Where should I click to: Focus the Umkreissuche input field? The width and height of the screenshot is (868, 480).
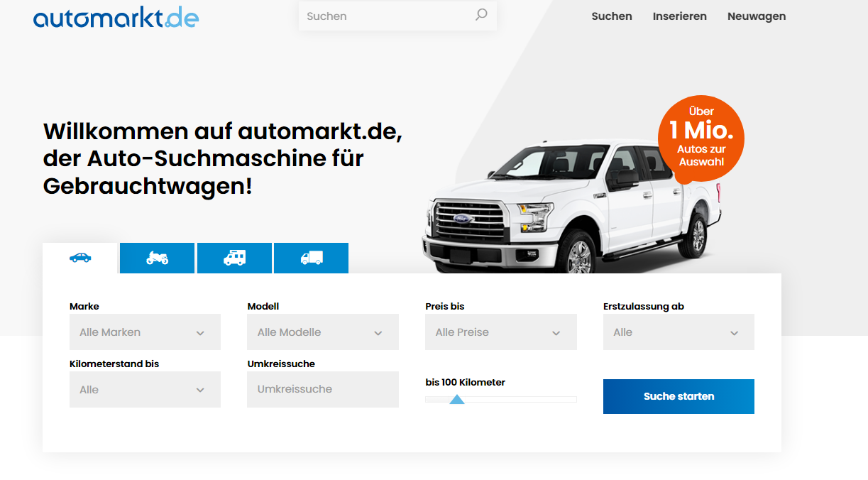[x=323, y=389]
